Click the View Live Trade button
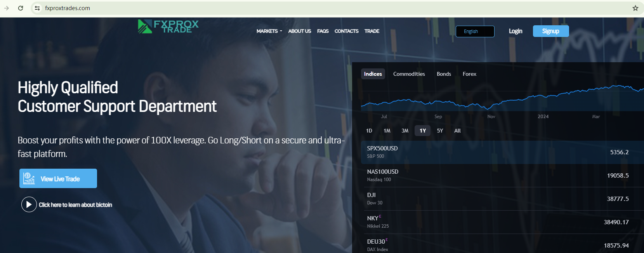The height and width of the screenshot is (253, 644). pos(58,178)
